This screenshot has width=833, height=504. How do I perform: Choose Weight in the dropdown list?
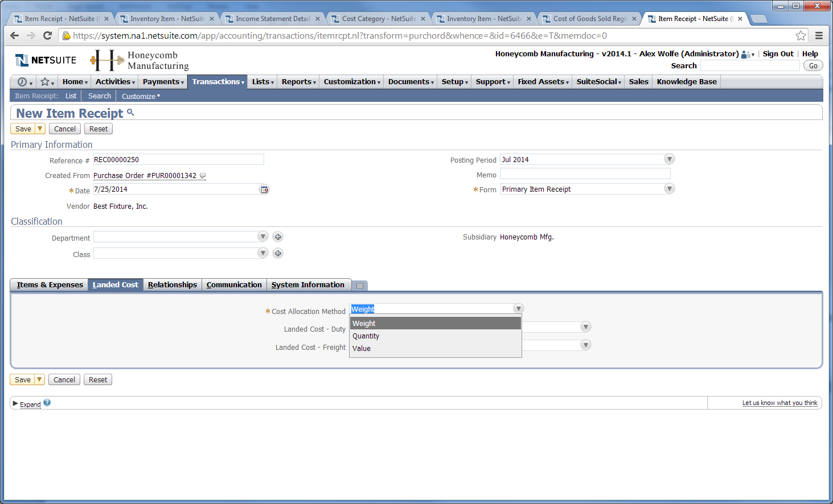436,324
